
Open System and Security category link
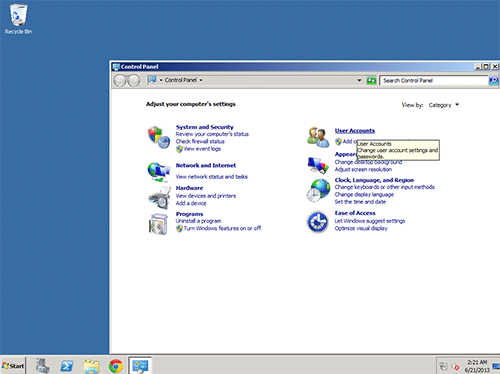click(x=205, y=127)
